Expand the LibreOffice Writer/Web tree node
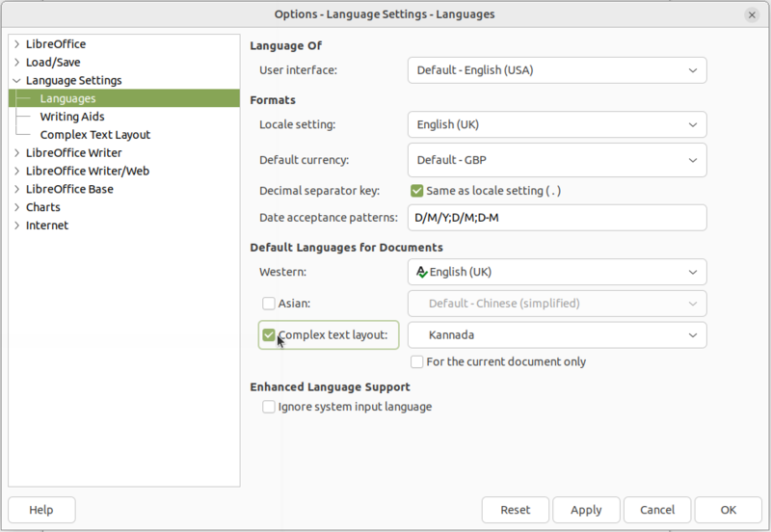 [x=16, y=172]
